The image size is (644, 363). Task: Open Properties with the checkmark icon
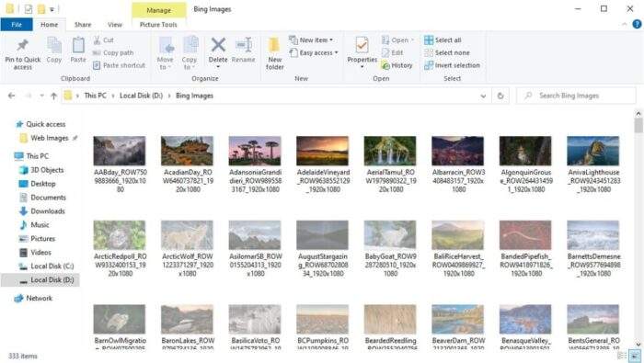[362, 45]
